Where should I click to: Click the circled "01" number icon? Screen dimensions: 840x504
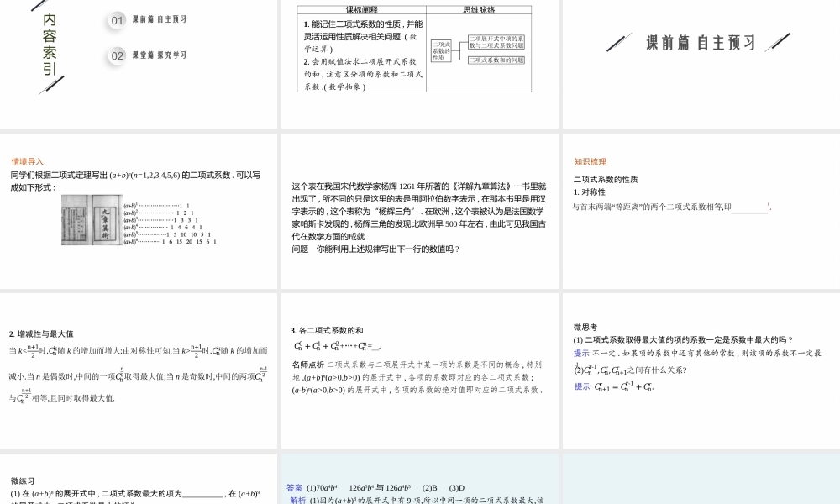116,20
